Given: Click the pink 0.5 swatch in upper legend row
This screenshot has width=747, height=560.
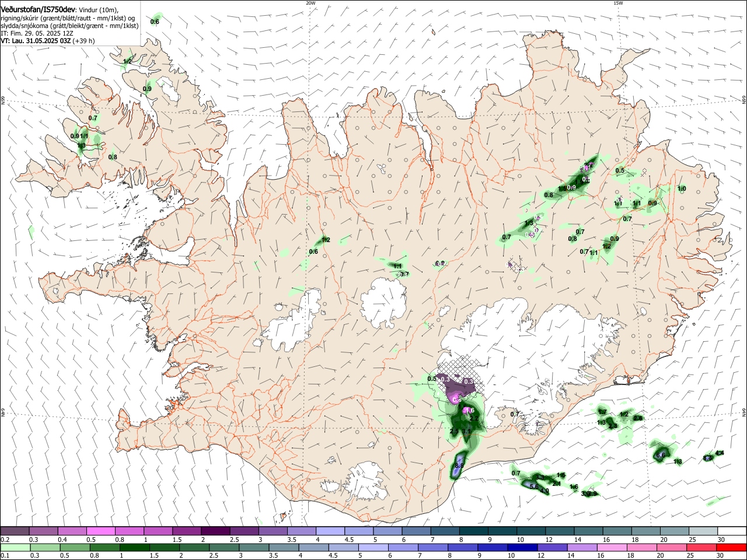Looking at the screenshot, I should [x=100, y=531].
